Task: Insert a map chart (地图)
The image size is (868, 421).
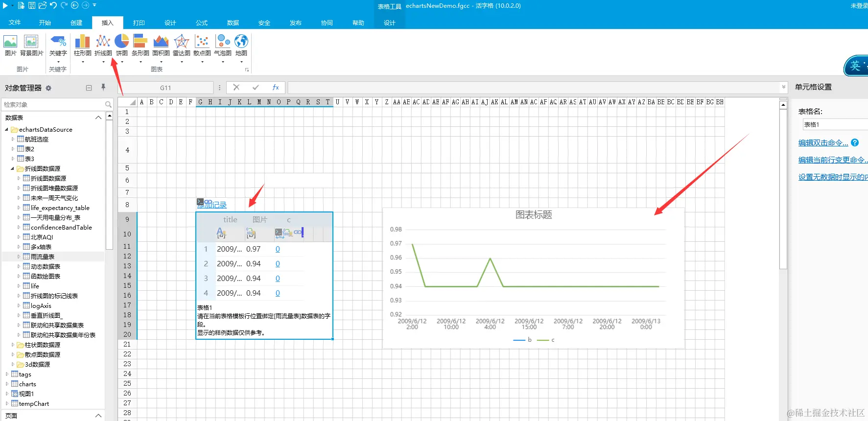Action: tap(241, 46)
